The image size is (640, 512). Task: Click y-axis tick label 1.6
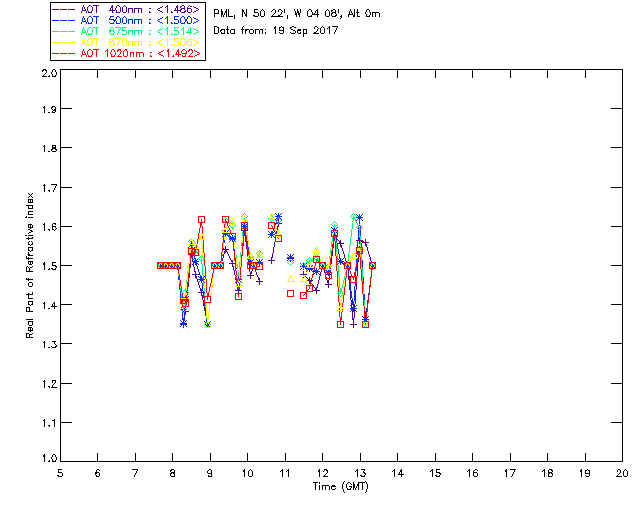pyautogui.click(x=49, y=227)
